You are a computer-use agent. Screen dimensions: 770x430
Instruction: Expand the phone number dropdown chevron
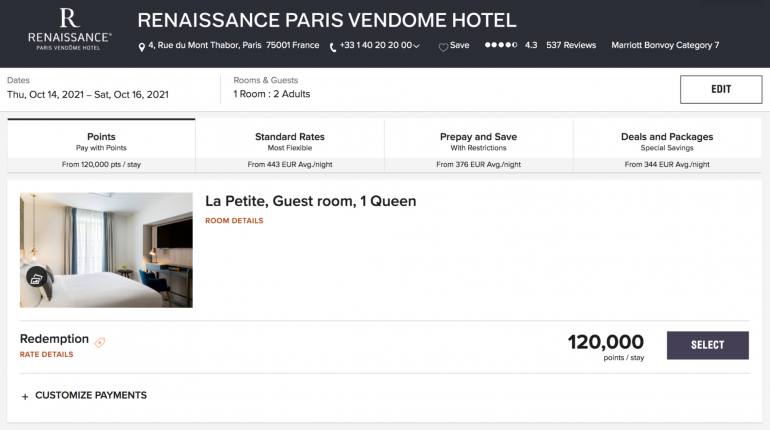pyautogui.click(x=416, y=46)
